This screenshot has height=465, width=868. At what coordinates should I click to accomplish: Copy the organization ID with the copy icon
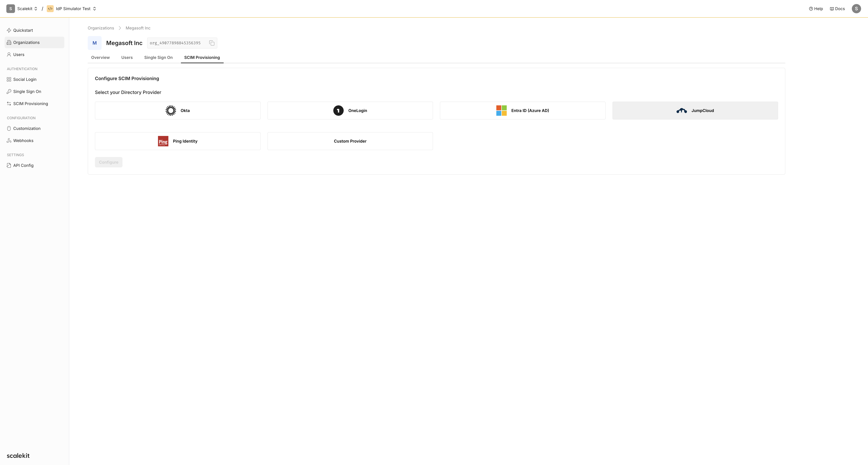coord(212,43)
